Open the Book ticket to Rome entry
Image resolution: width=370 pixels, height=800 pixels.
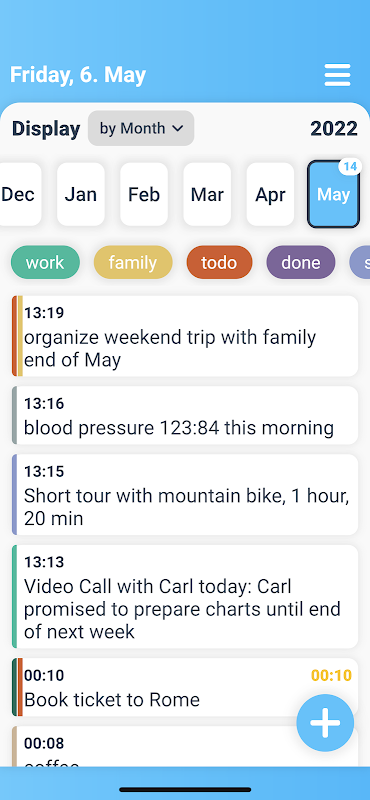point(153,687)
